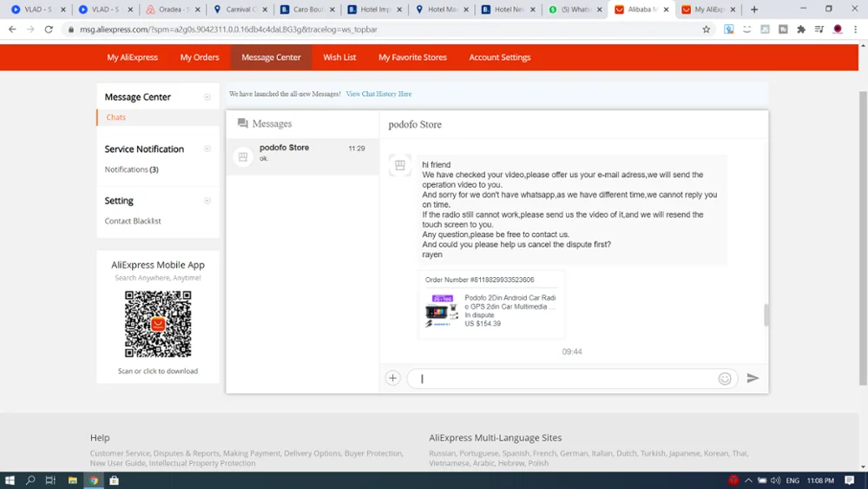Image resolution: width=868 pixels, height=489 pixels.
Task: Open the browser extensions puzzle icon
Action: 801,30
